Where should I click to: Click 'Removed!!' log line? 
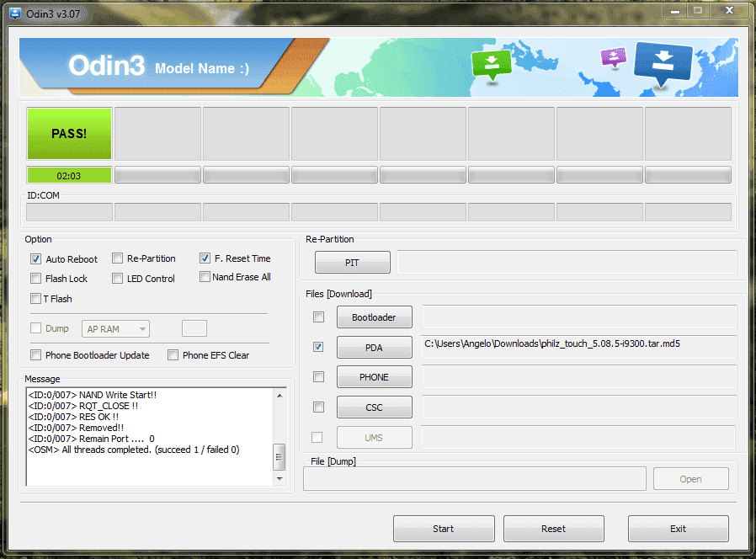coord(76,428)
